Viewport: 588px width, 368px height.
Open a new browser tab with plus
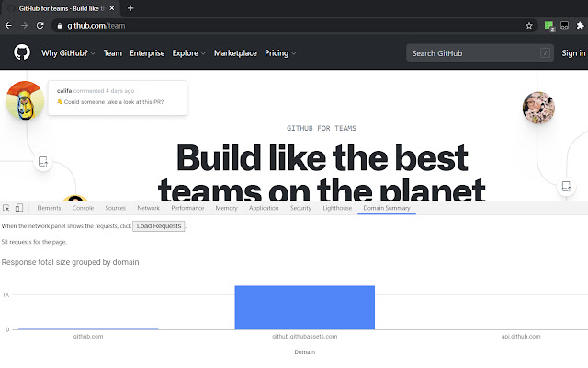coord(130,8)
